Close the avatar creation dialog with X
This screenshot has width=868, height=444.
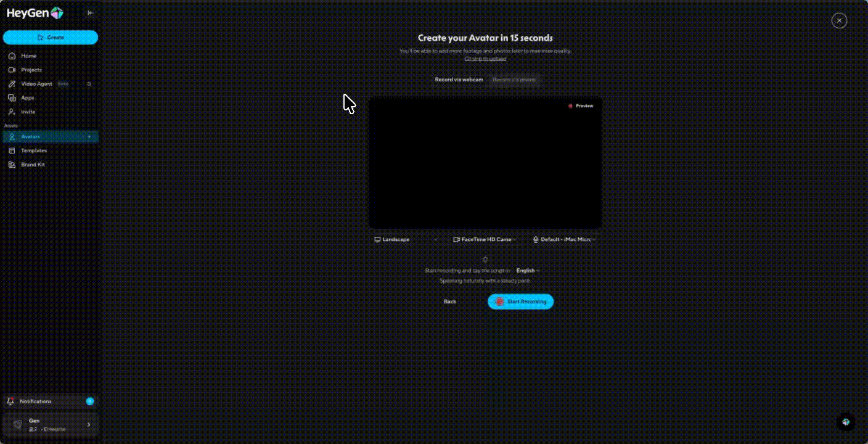839,21
